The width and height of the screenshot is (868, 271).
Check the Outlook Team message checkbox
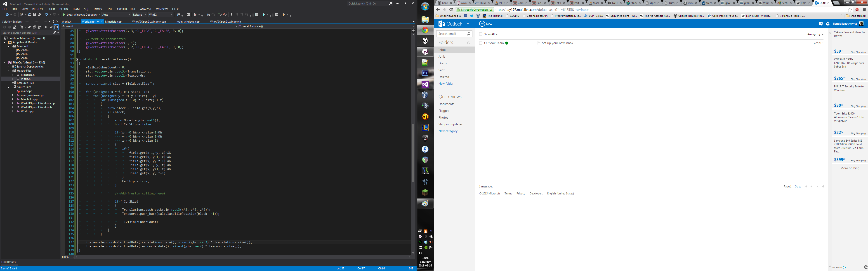click(x=481, y=43)
